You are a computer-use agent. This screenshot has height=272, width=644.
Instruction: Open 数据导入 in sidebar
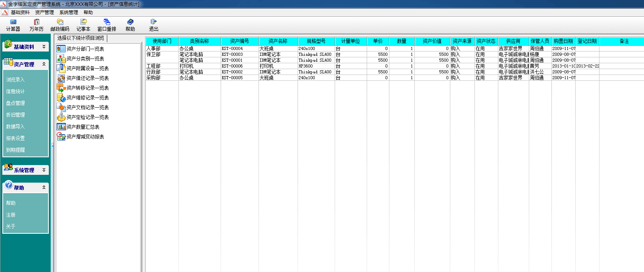tap(15, 126)
